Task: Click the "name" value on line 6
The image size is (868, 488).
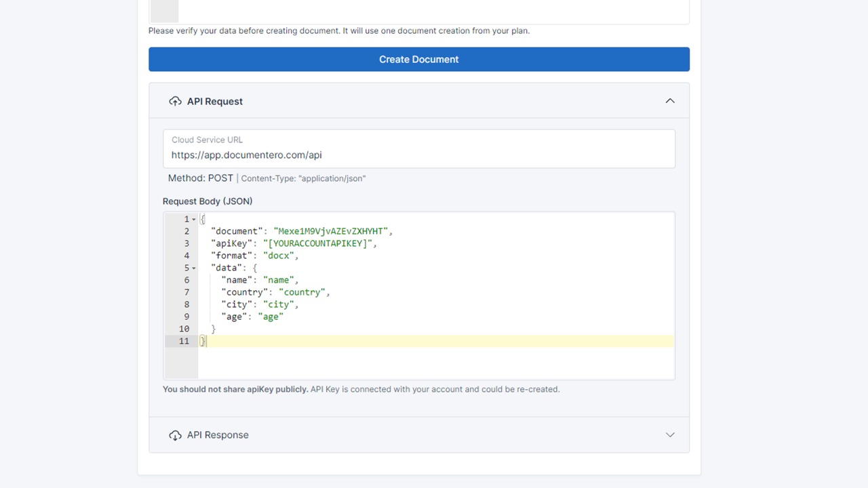Action: coord(279,280)
